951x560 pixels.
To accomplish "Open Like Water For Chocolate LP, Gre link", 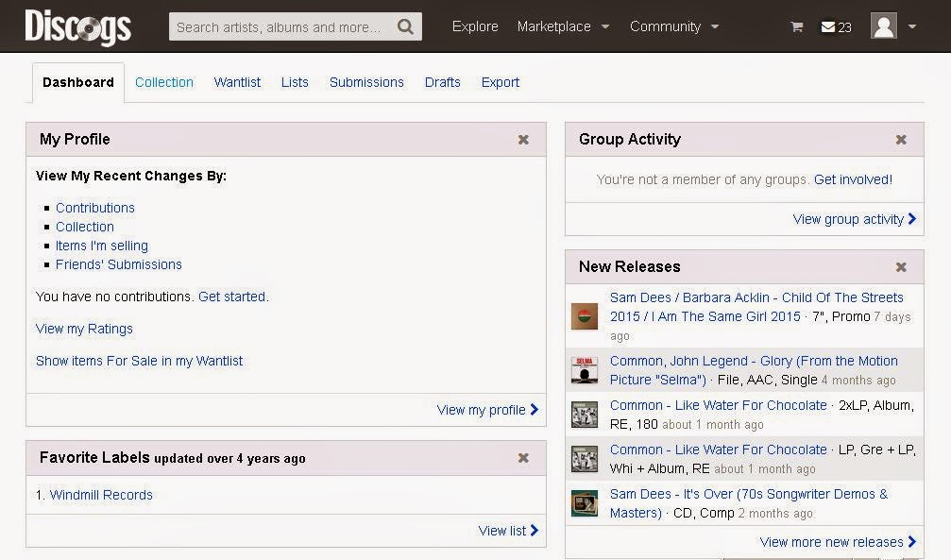I will [718, 450].
